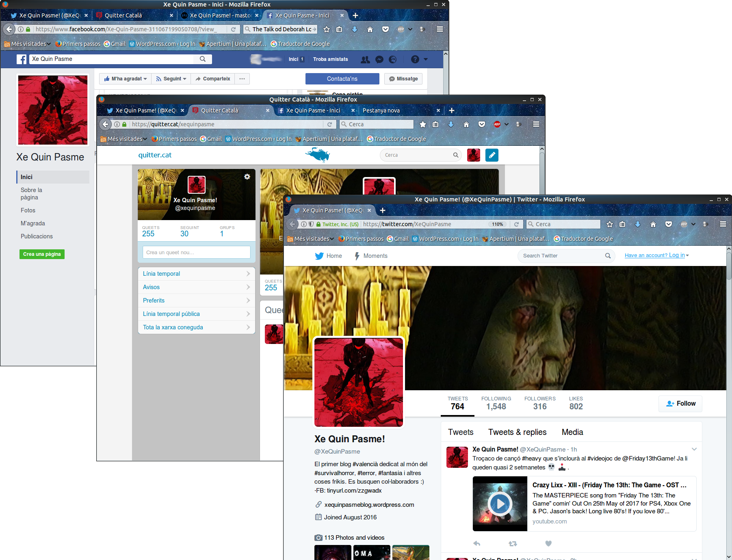Screen dimensions: 732x560
Task: Open downloads arrow in Twitter window toolbar
Action: click(638, 224)
